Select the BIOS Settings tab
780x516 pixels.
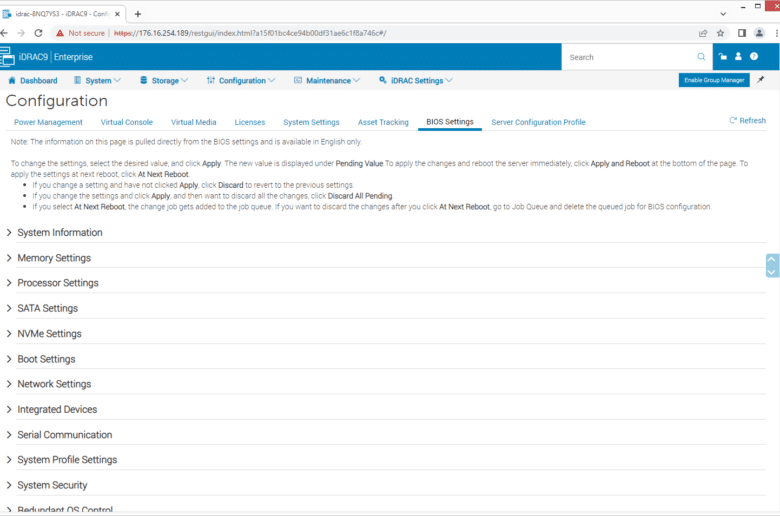coord(450,122)
